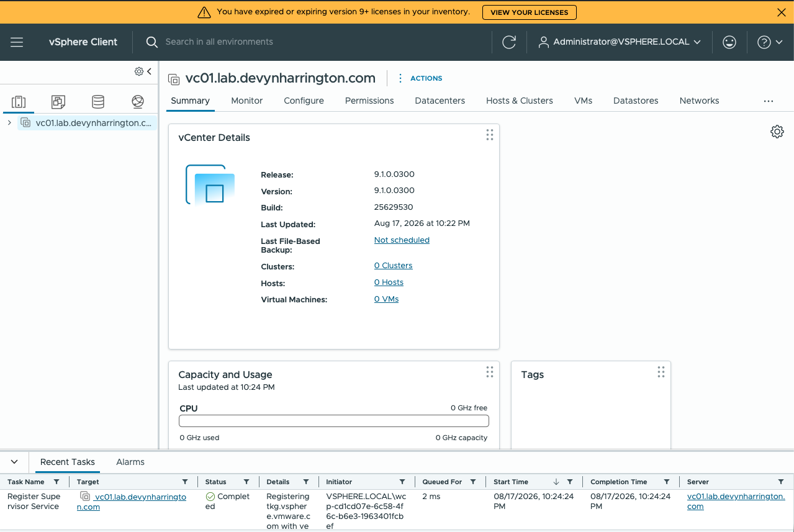Select the Recent Tasks tab
Viewport: 794px width, 532px height.
(x=68, y=462)
